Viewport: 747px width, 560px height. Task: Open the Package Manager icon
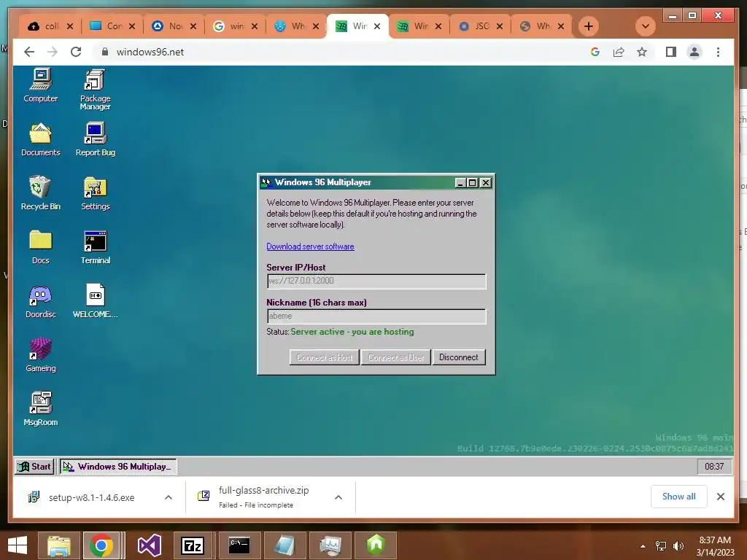click(95, 89)
